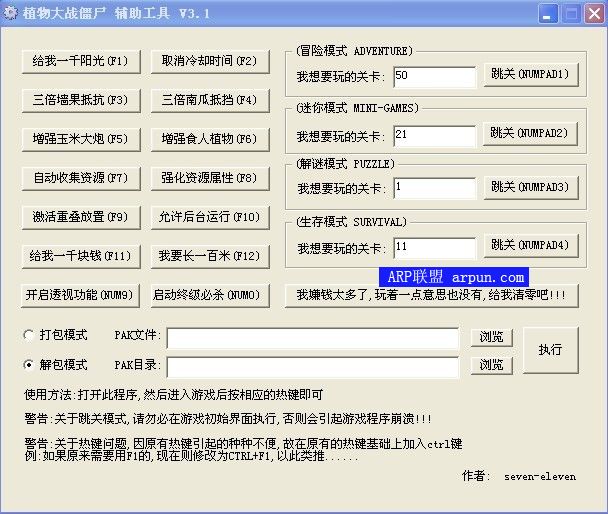Enable 增强玉米大炮 (F5)

coord(81,139)
